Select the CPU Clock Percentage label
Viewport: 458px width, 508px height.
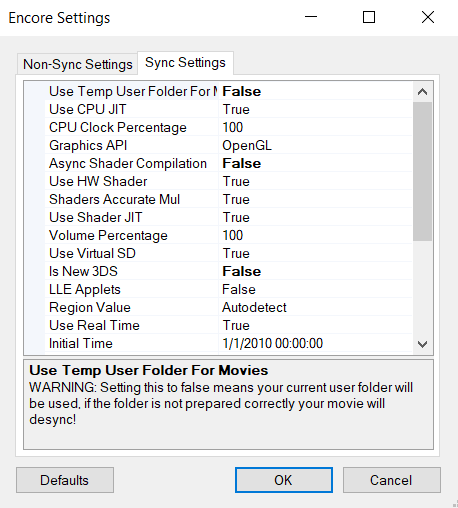coord(118,127)
